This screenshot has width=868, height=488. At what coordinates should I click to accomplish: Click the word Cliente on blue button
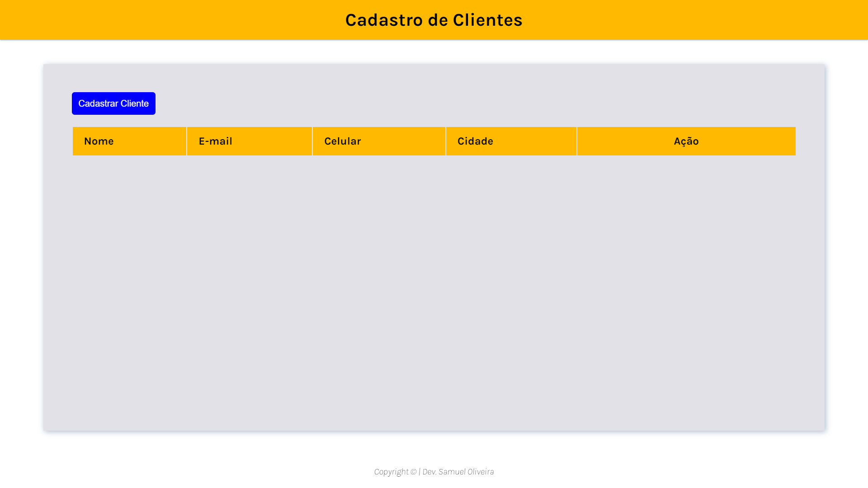click(134, 103)
